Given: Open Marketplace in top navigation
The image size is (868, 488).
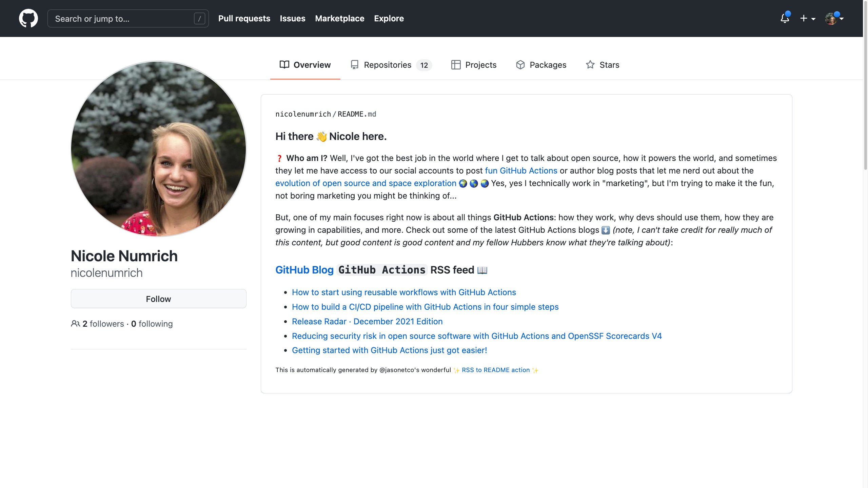Looking at the screenshot, I should point(339,18).
